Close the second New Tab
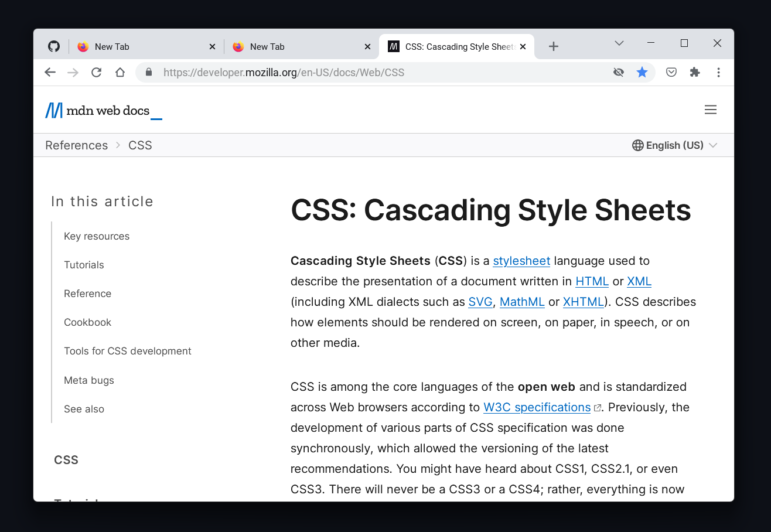This screenshot has height=532, width=771. pos(367,47)
